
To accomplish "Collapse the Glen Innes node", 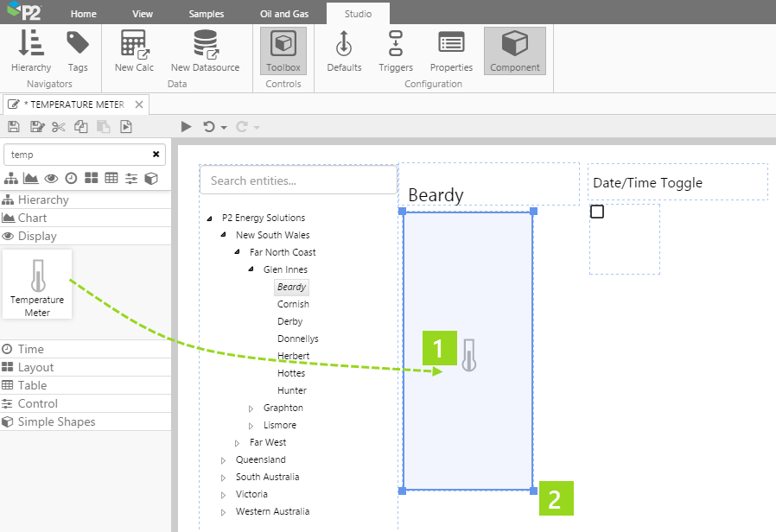I will pyautogui.click(x=252, y=270).
